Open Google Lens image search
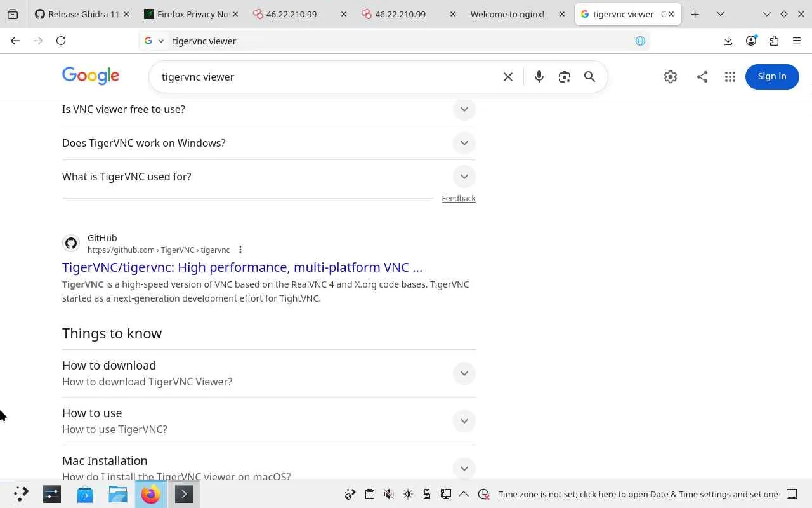812x508 pixels. pos(564,77)
